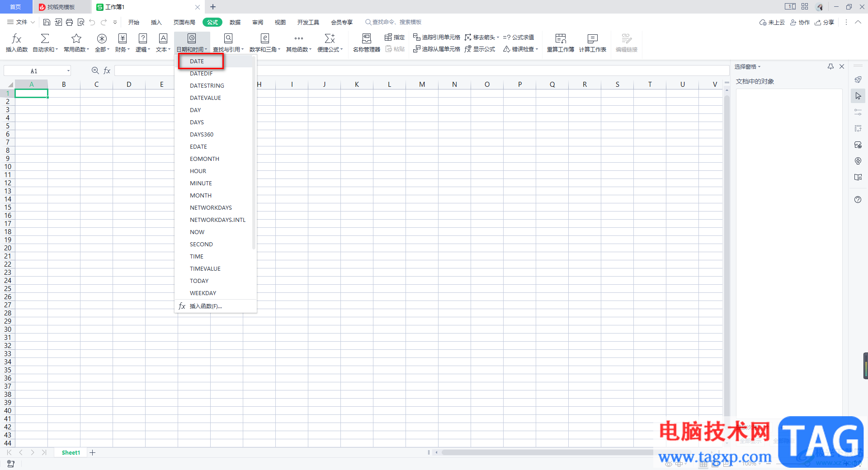Open a new document tab with plus
Viewport: 868px width, 470px height.
tap(213, 7)
